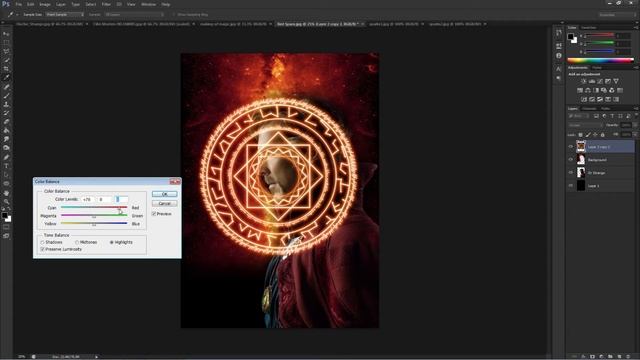Hide the Dr Strange layer
This screenshot has width=640, height=360.
[x=571, y=173]
